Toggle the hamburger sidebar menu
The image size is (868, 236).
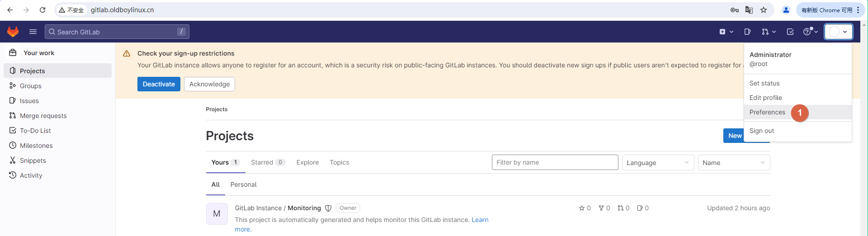click(x=33, y=32)
